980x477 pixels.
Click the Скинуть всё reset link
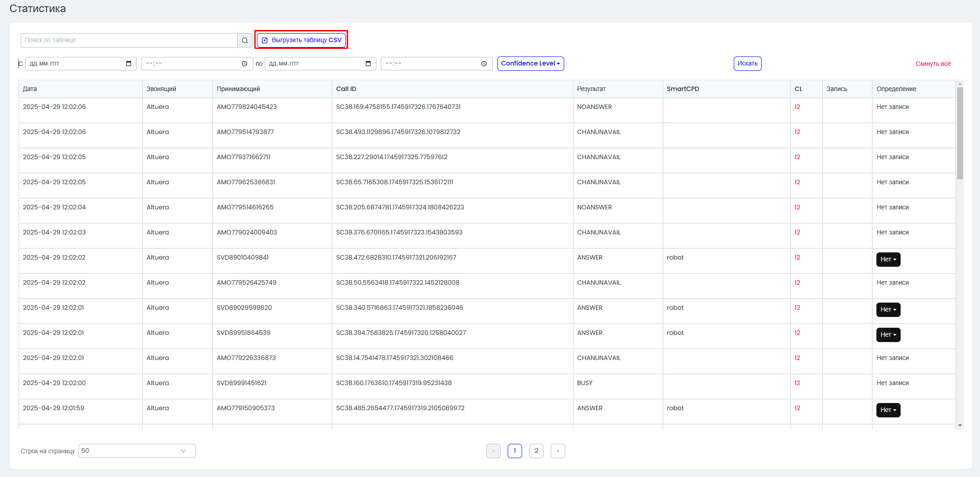click(x=933, y=64)
